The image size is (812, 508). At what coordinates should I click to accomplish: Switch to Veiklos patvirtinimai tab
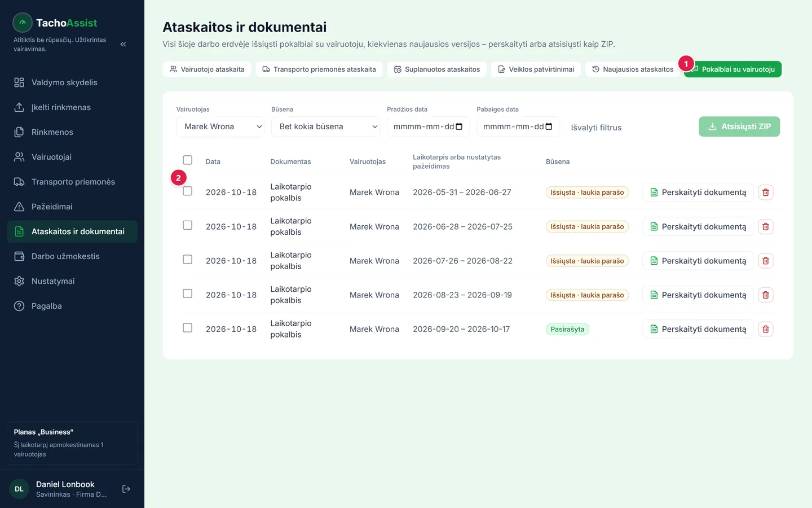pos(536,69)
